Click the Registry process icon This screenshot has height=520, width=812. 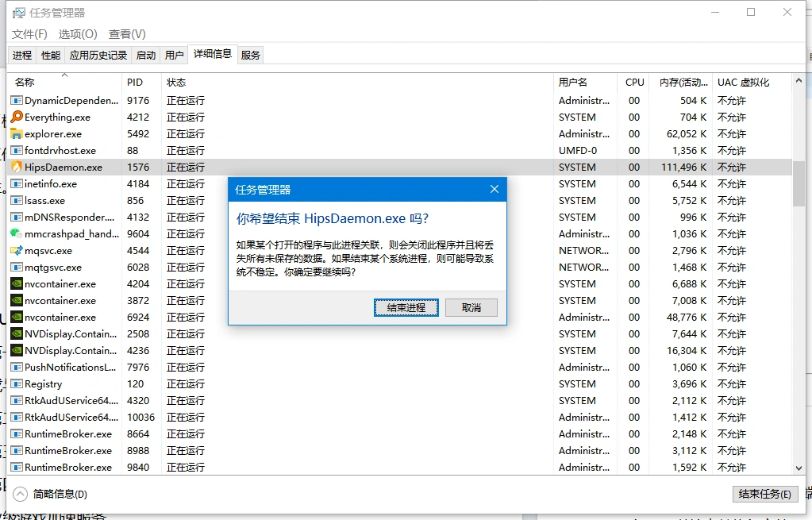(x=17, y=383)
